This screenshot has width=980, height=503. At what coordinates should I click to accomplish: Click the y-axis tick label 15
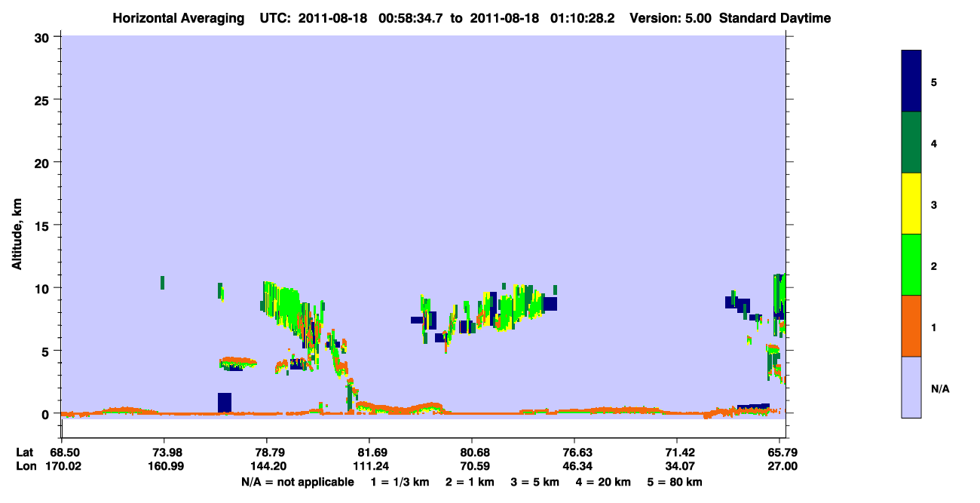pyautogui.click(x=44, y=225)
